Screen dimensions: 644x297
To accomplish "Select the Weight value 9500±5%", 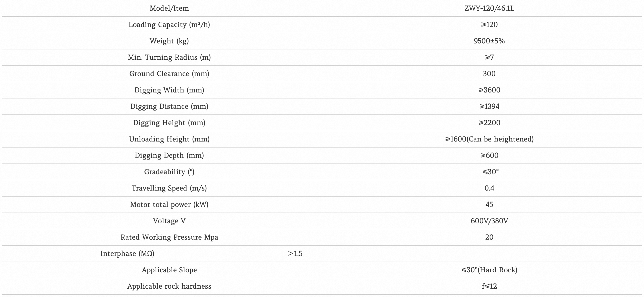I will (x=489, y=41).
